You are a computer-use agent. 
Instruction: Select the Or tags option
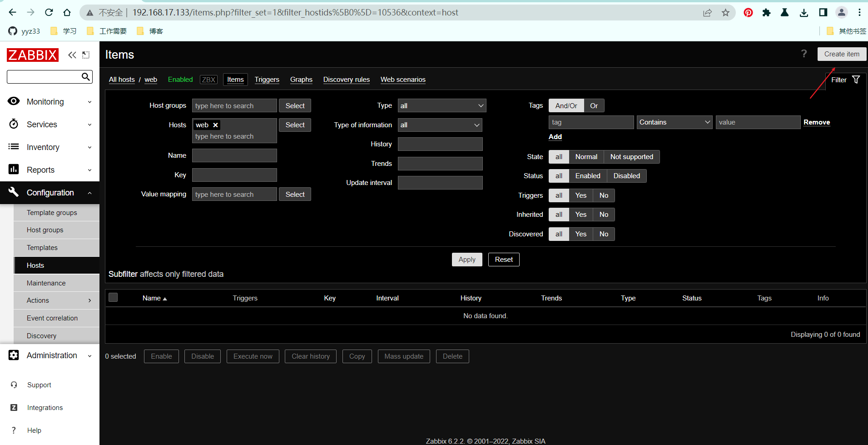594,105
